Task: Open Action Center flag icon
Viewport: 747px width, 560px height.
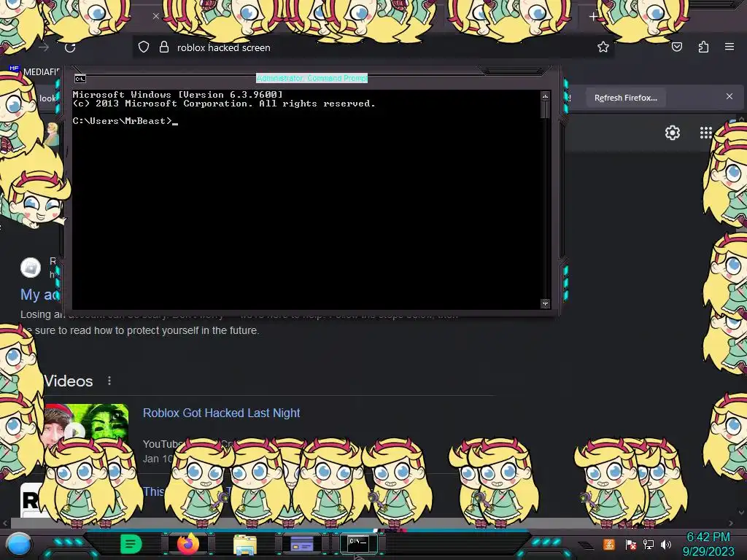Action: tap(631, 545)
